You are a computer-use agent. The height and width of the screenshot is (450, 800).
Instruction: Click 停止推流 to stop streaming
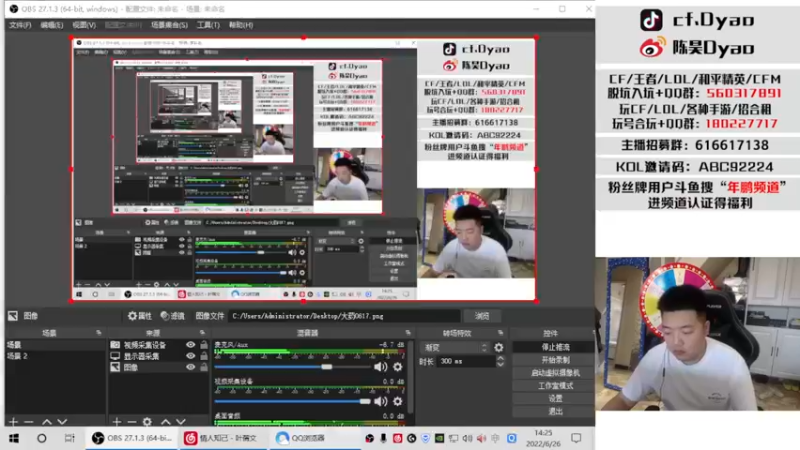coord(554,347)
